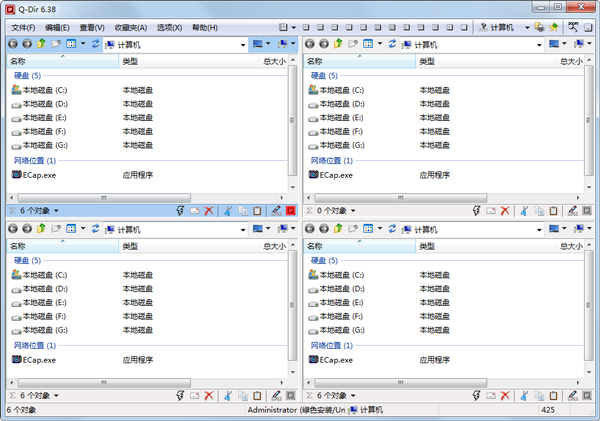Click the four-pane layout icon in main toolbar
The image size is (600, 421).
[283, 27]
